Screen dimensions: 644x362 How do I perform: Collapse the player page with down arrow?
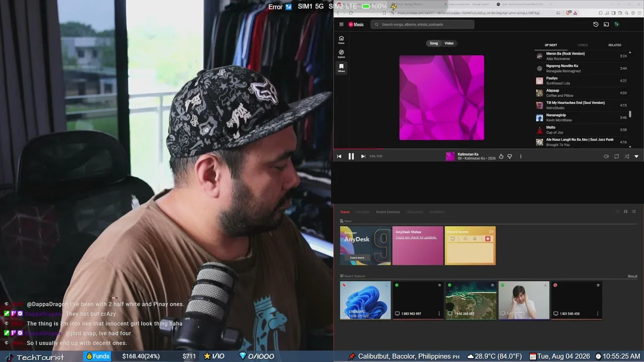click(636, 156)
